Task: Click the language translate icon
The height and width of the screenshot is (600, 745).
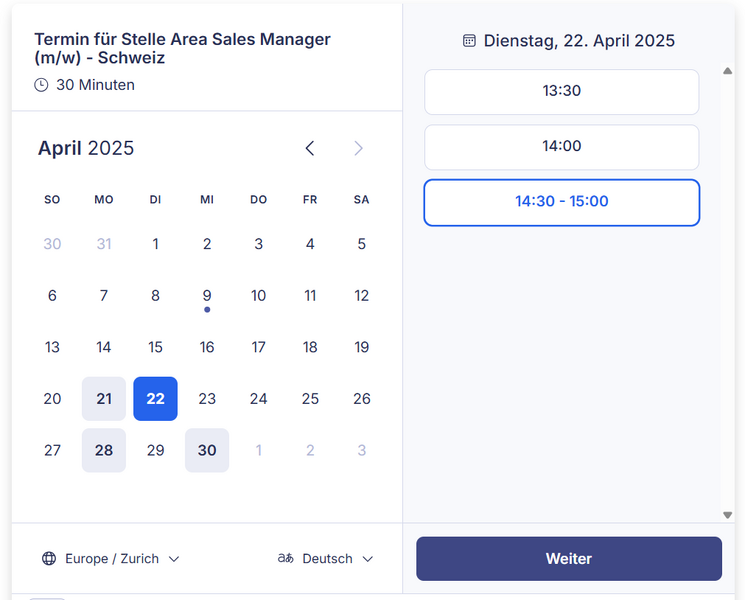Action: 286,559
